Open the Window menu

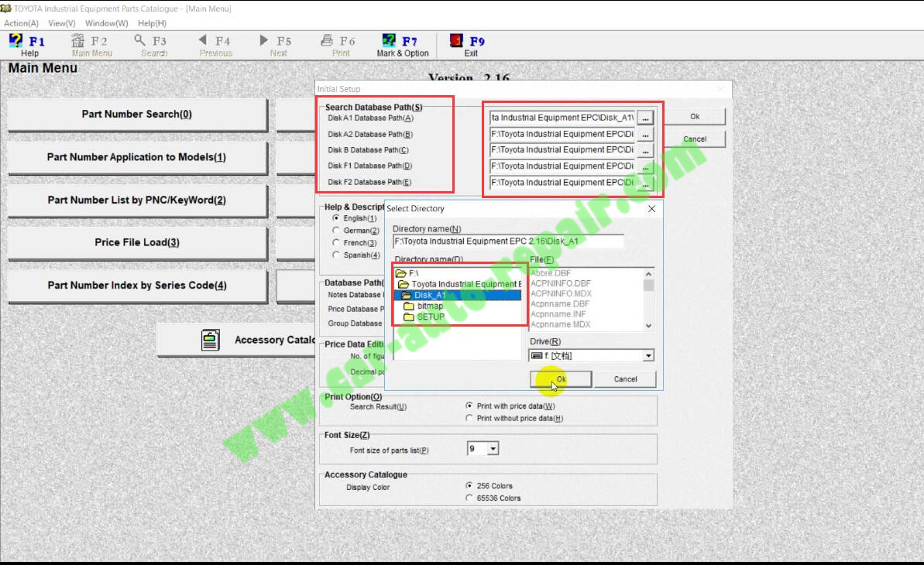pyautogui.click(x=107, y=23)
